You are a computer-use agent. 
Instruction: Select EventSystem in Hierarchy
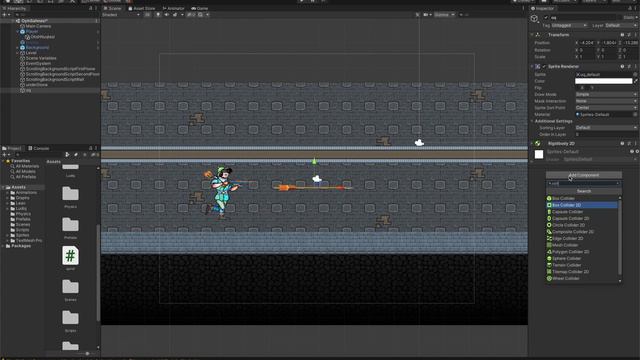38,63
